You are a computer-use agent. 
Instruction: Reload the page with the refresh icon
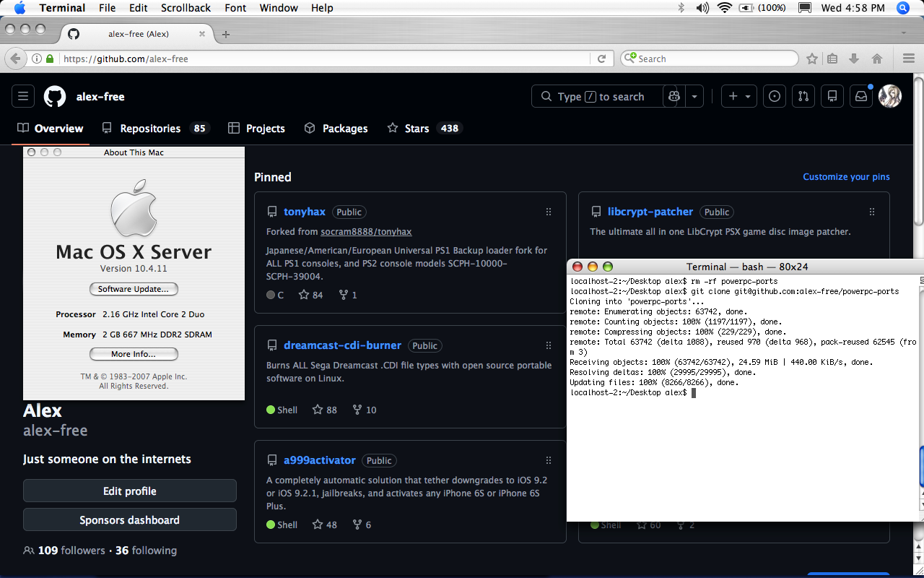pyautogui.click(x=601, y=59)
